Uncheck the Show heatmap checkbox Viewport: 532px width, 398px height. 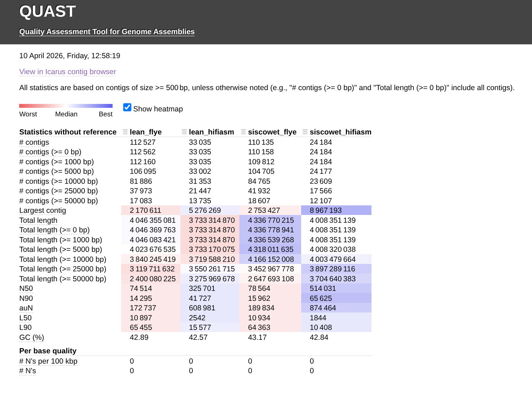[127, 107]
